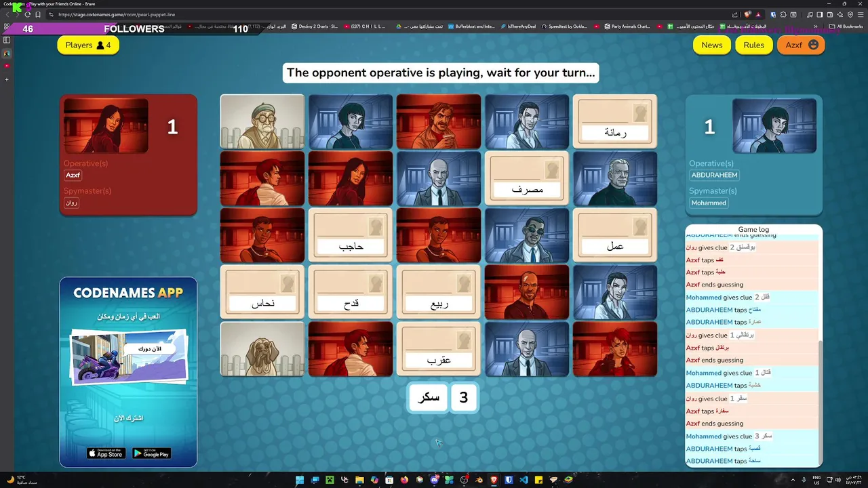Open the (237) CHILL bookmark
Screen dimensions: 868x488
tap(365, 26)
